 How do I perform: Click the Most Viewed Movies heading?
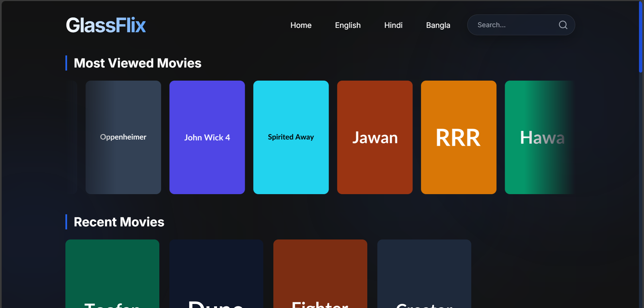point(137,63)
